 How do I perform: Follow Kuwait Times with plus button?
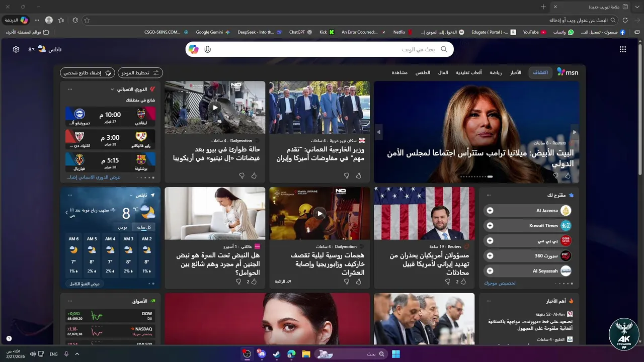[x=490, y=226]
